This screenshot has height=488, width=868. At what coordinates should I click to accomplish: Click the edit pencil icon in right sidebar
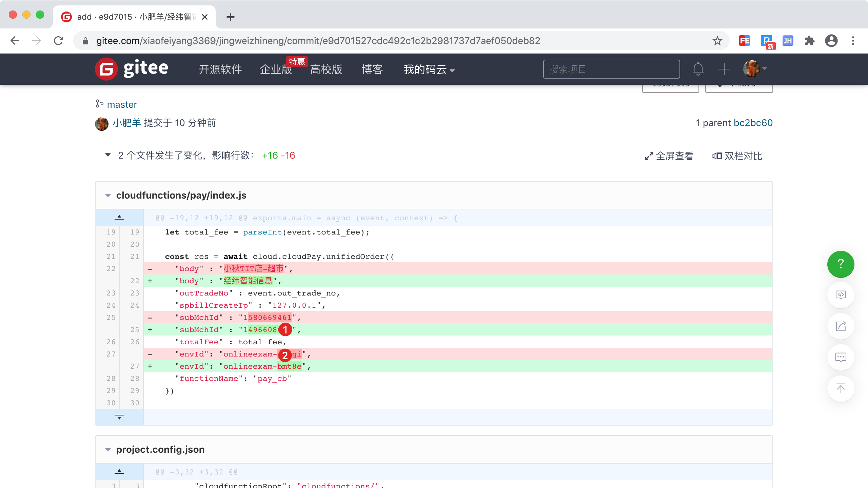(841, 326)
